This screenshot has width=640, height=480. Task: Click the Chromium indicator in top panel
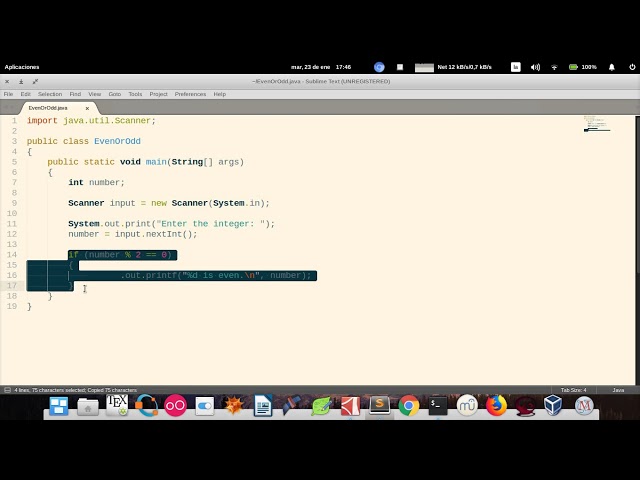pyautogui.click(x=379, y=67)
